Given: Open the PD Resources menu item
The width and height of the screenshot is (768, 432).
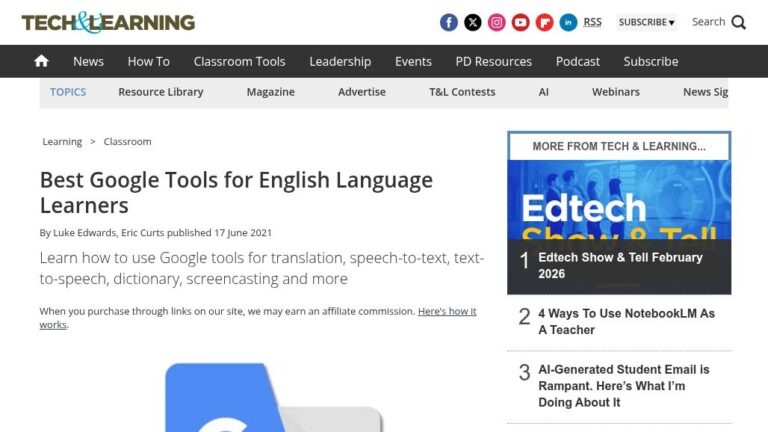Looking at the screenshot, I should [493, 61].
